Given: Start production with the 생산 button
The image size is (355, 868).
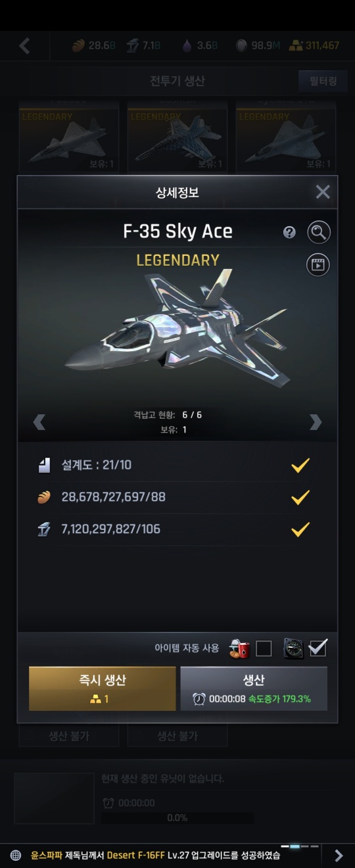Looking at the screenshot, I should (x=254, y=688).
